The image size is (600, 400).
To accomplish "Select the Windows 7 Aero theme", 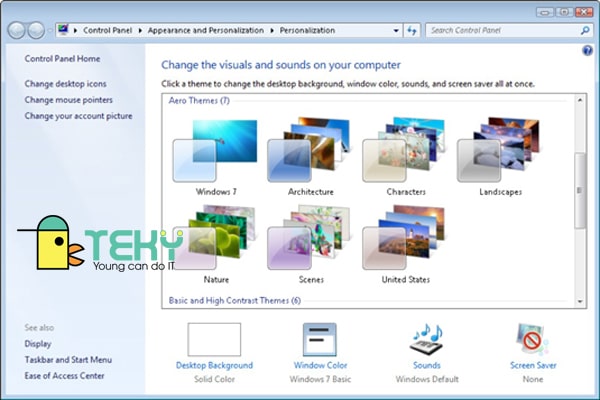I will pos(215,157).
